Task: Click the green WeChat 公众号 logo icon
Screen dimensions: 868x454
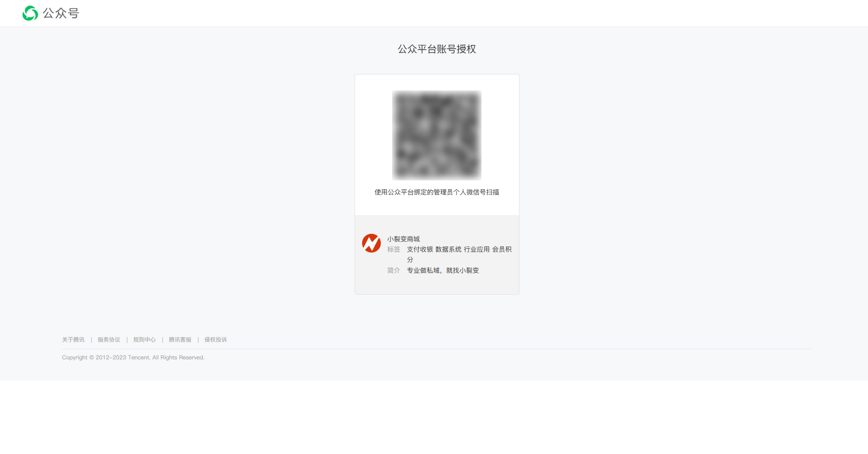Action: (x=30, y=13)
